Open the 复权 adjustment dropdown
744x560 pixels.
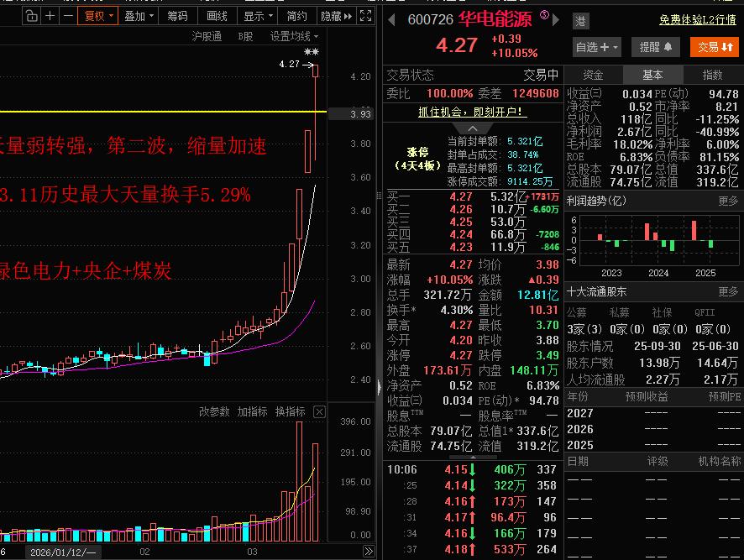pos(96,15)
